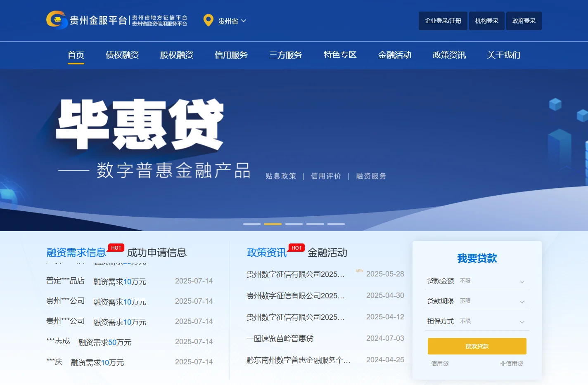Expand the 贷款金额 dropdown
Screen dimensions: 588x385
tap(477, 281)
